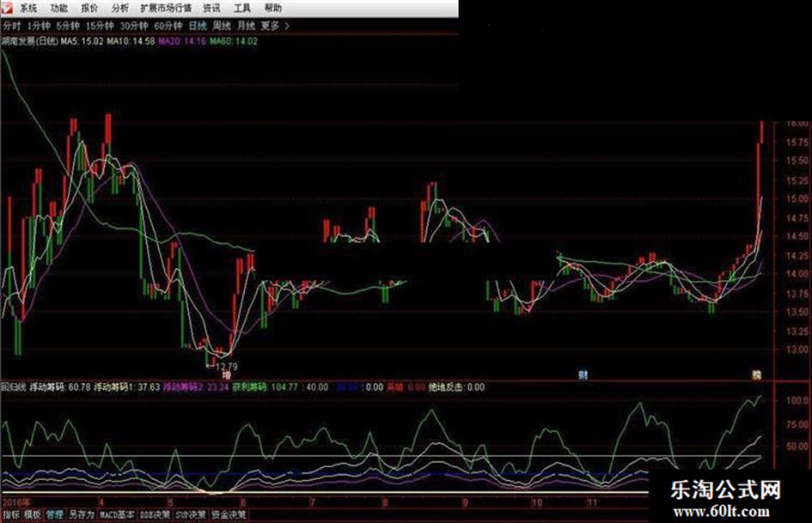Open the 工具 menu
The height and width of the screenshot is (523, 812).
click(x=241, y=9)
